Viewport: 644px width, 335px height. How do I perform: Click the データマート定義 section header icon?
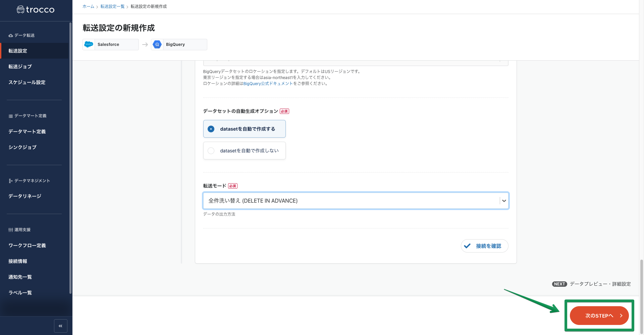tap(11, 116)
